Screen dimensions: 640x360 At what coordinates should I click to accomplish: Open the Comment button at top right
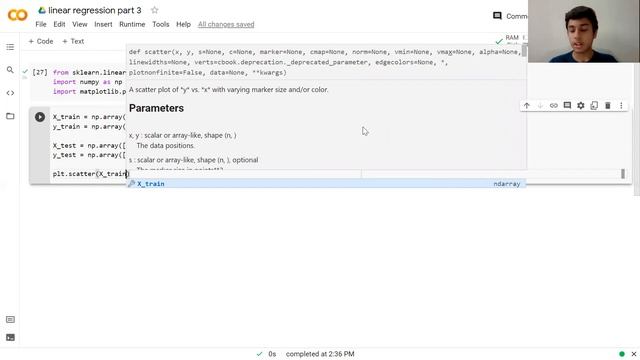pyautogui.click(x=510, y=16)
